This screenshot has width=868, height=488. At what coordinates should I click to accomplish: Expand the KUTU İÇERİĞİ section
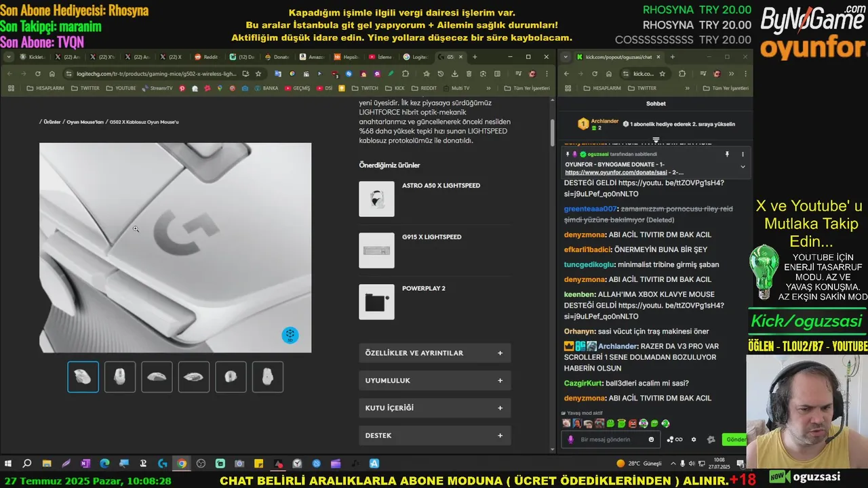click(435, 408)
